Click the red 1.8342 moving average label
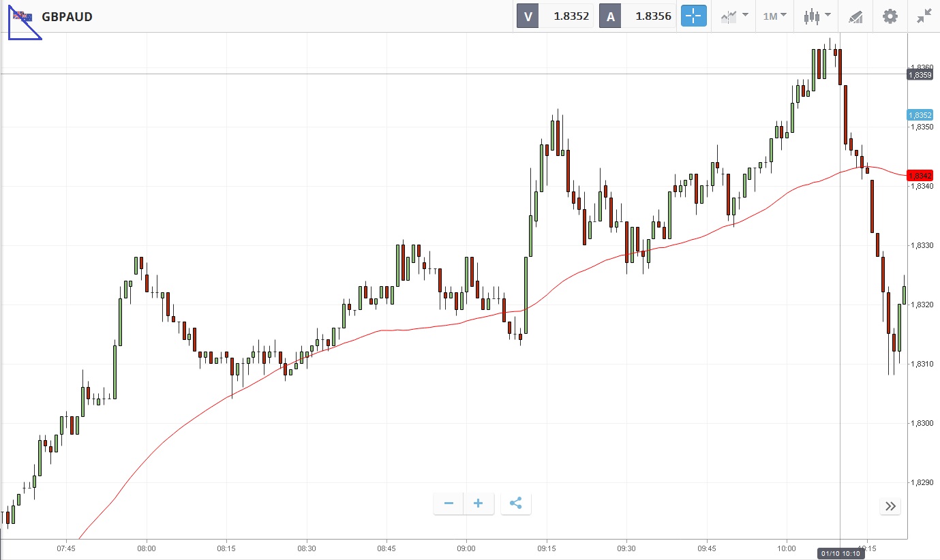 coord(920,175)
